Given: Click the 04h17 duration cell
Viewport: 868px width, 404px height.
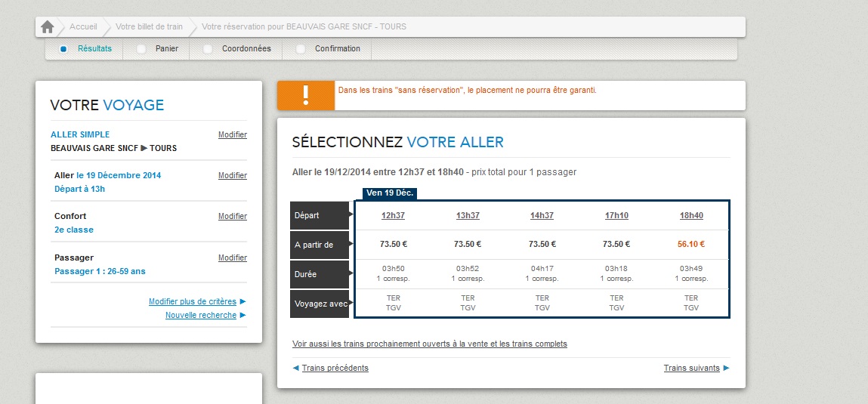Looking at the screenshot, I should tap(542, 273).
